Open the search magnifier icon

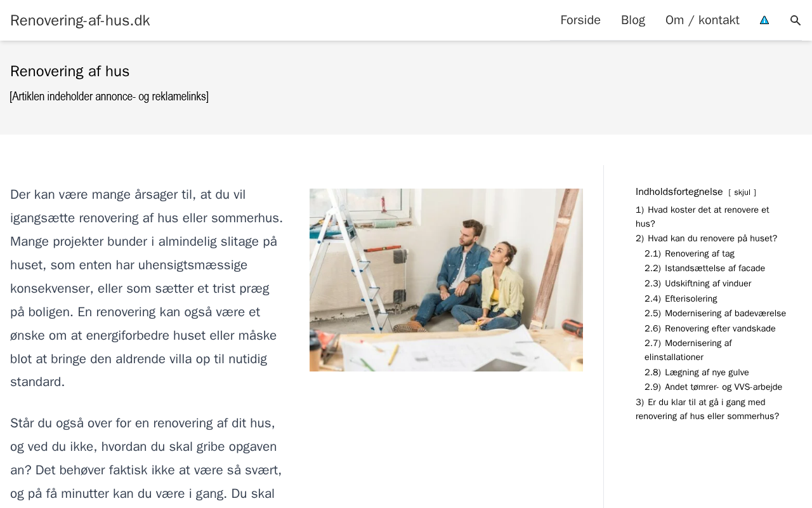(796, 20)
